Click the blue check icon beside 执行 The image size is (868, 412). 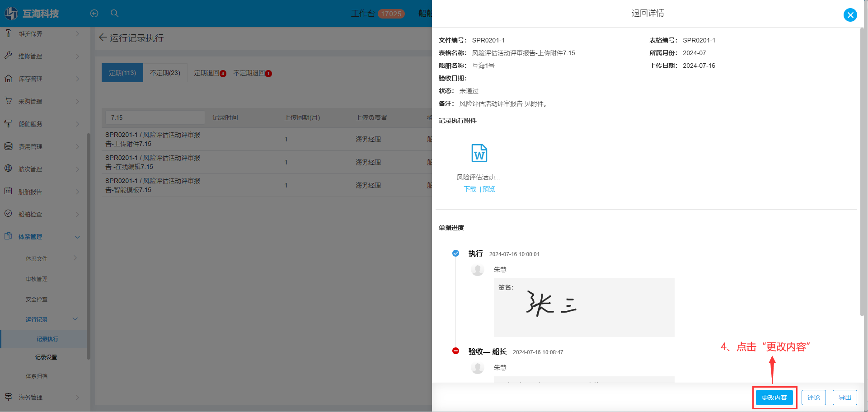click(x=455, y=253)
